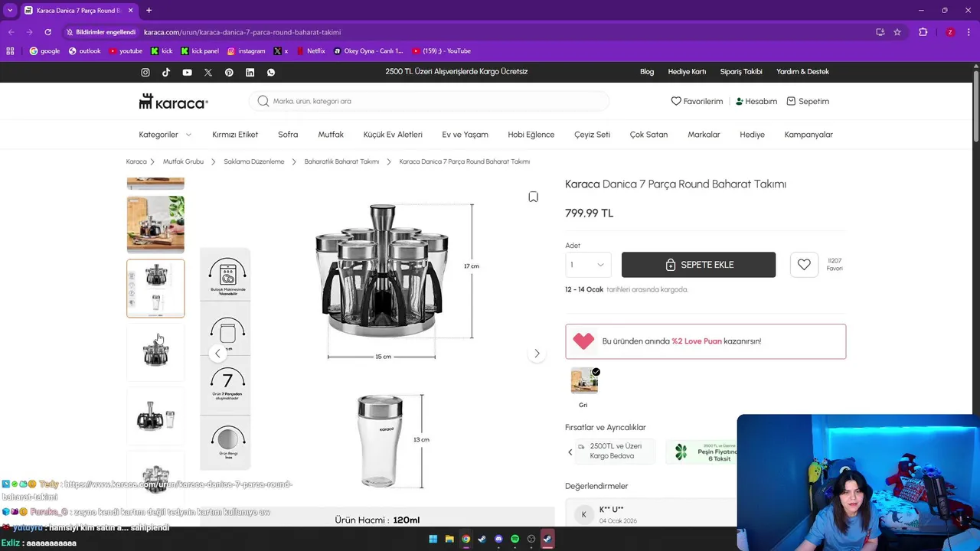Screen dimensions: 980x551
Task: Open Hobi Eğlence menu
Action: [531, 135]
